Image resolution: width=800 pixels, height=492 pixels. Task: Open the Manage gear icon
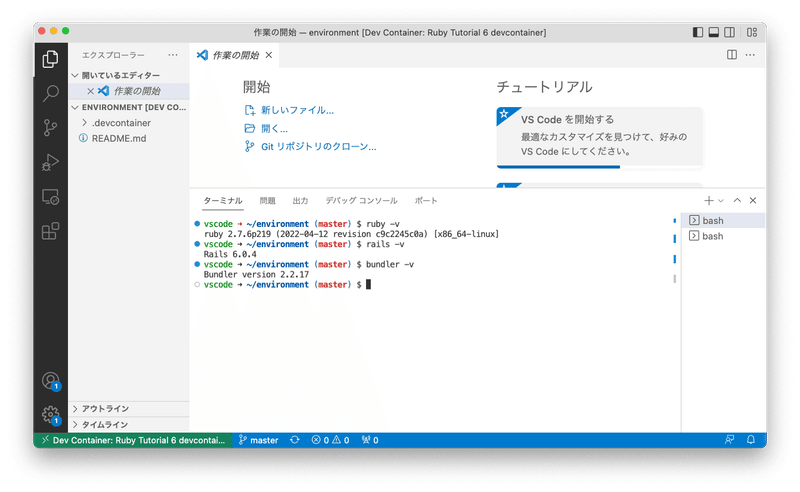coord(51,415)
